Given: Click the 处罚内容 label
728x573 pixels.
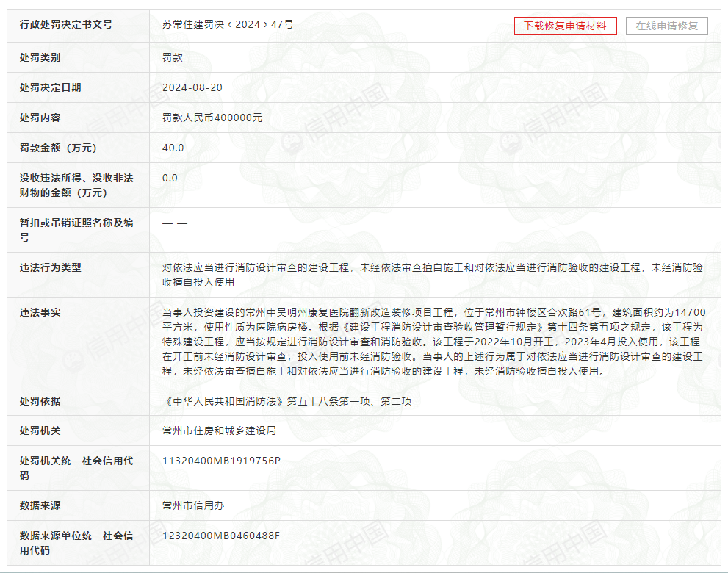Looking at the screenshot, I should coord(40,118).
